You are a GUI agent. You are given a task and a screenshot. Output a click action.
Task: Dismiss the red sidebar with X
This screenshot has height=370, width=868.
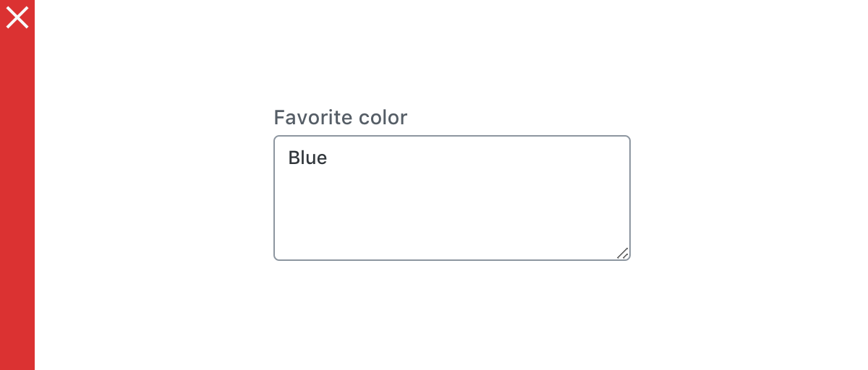point(17,17)
